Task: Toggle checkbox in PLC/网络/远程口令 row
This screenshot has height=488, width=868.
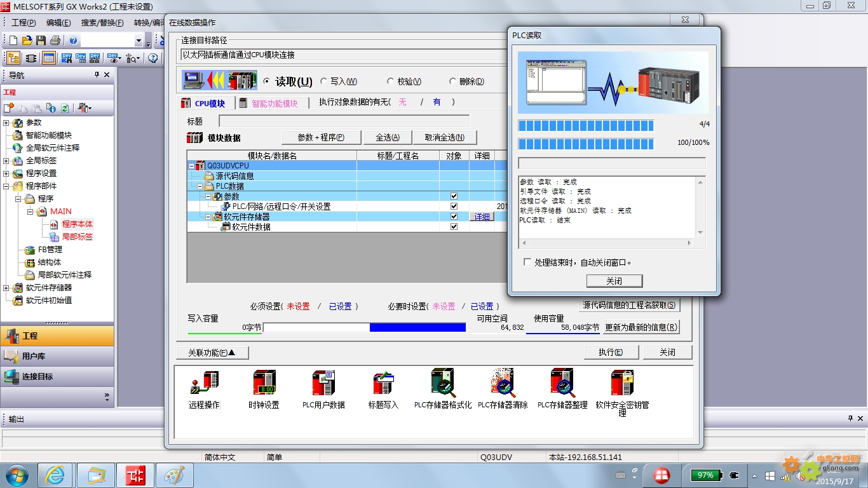Action: pyautogui.click(x=454, y=207)
